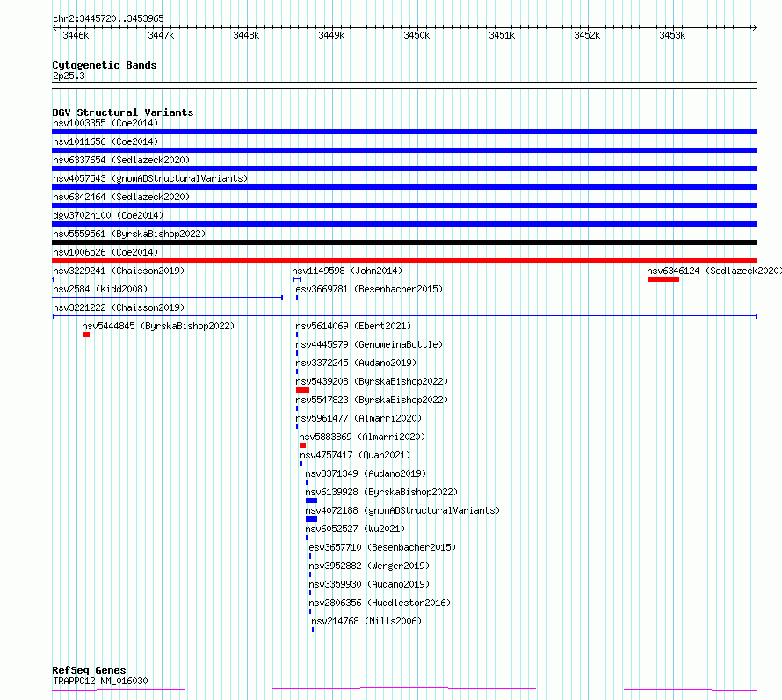Click esv3669781 (Besenbacher2015) label
Image resolution: width=782 pixels, height=700 pixels.
(369, 289)
